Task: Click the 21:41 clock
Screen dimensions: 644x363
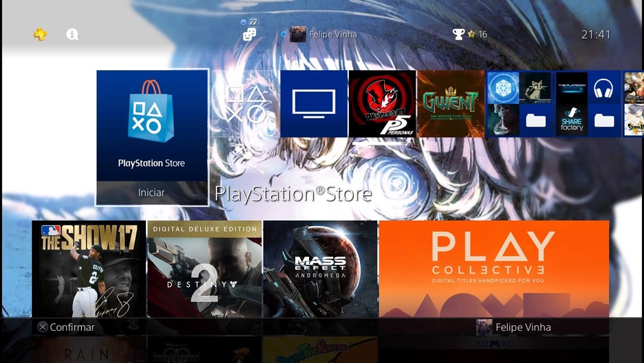Action: tap(596, 35)
